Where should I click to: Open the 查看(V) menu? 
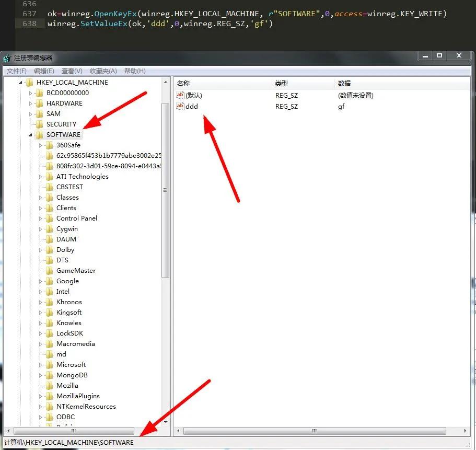point(72,71)
